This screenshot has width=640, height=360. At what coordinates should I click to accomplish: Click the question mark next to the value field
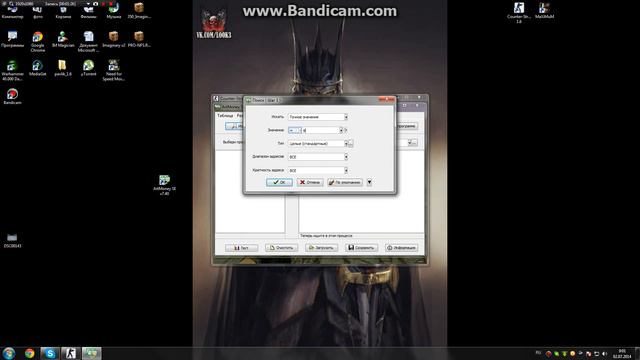(x=346, y=130)
